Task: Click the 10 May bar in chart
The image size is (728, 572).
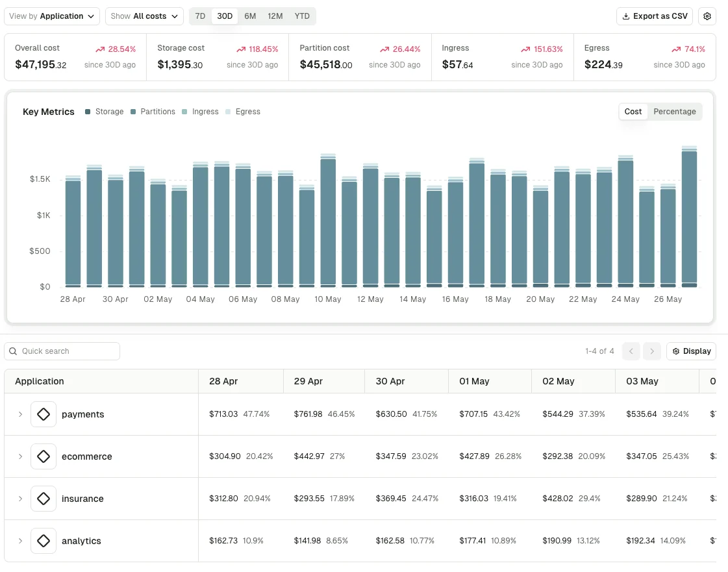Action: [x=328, y=221]
